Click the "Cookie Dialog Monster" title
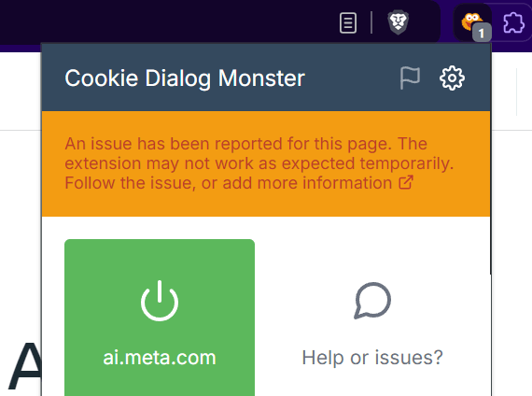 coord(185,78)
